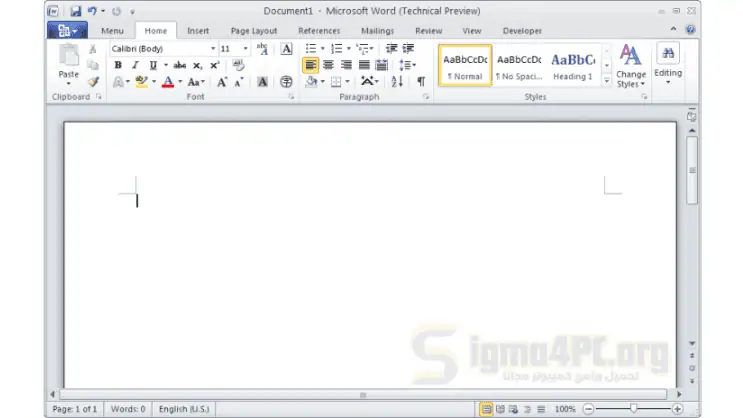Toggle Bold formatting
743x418 pixels.
click(x=118, y=65)
